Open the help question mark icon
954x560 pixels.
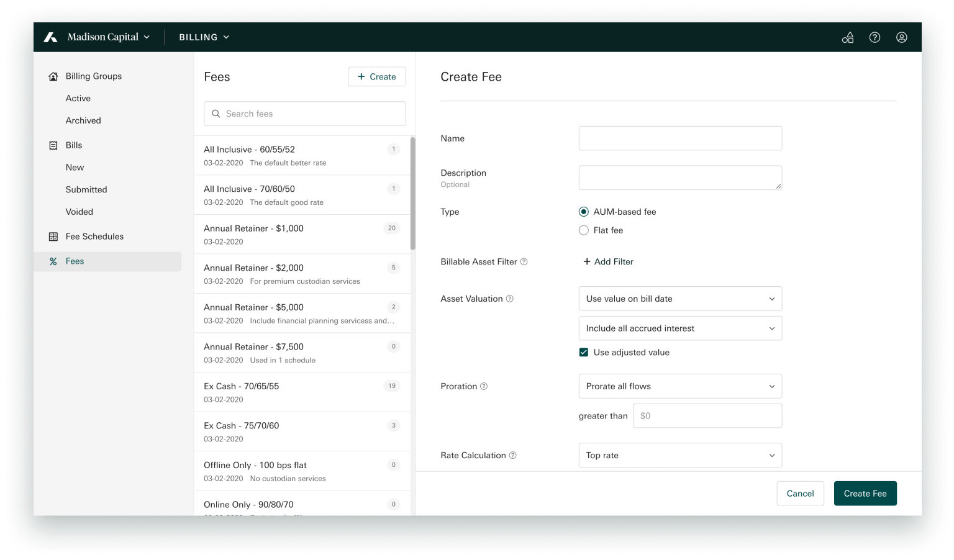874,37
